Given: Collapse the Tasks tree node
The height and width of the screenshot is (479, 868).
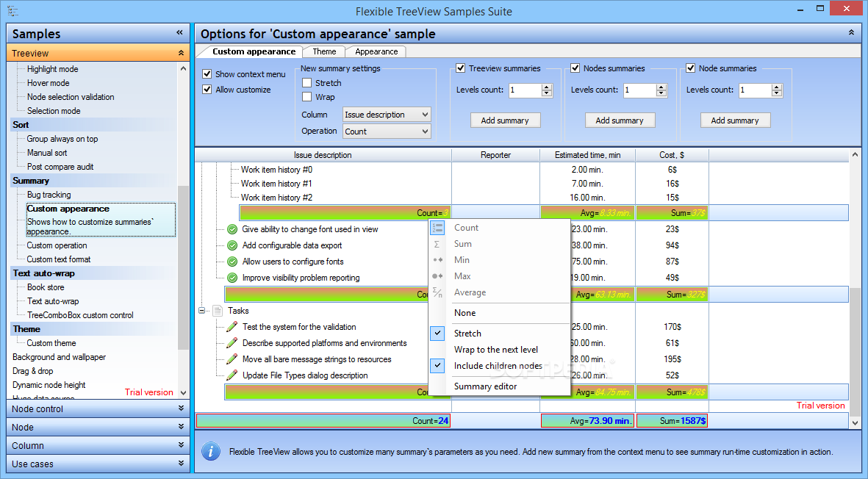Looking at the screenshot, I should click(202, 311).
